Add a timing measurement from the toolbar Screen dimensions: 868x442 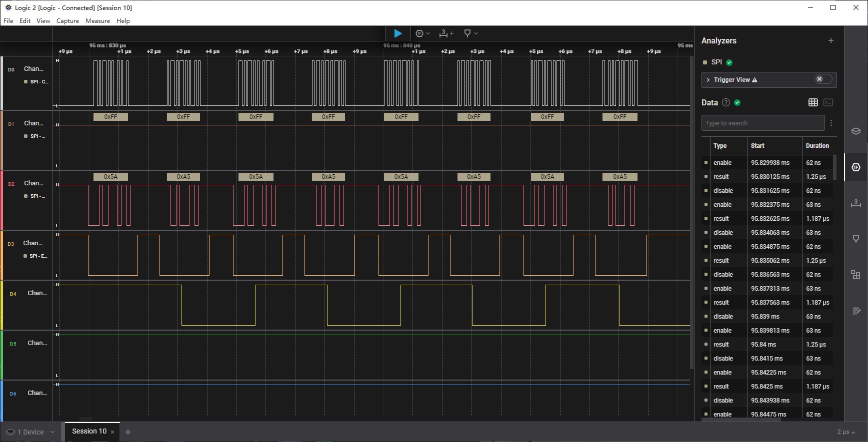(x=446, y=33)
